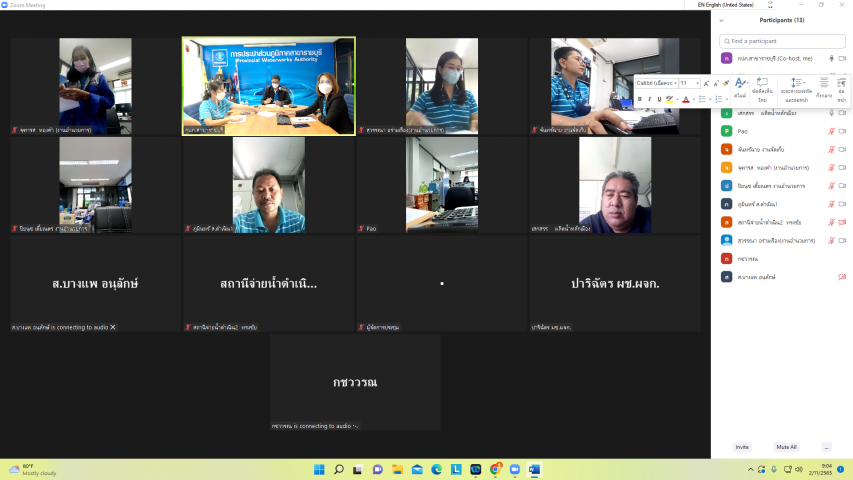Open the Windows Start menu

tap(319, 469)
